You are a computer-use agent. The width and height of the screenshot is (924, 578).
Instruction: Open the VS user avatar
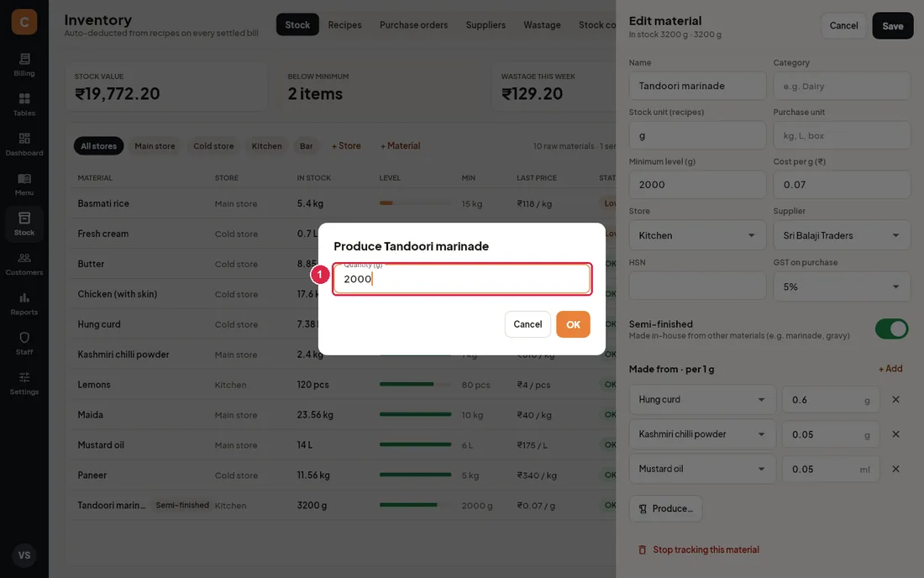pyautogui.click(x=24, y=555)
